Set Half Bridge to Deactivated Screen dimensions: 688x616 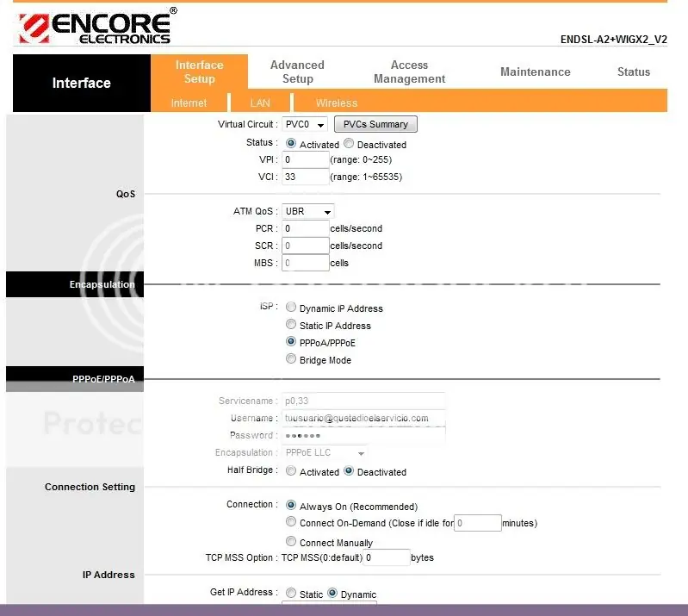tap(349, 470)
